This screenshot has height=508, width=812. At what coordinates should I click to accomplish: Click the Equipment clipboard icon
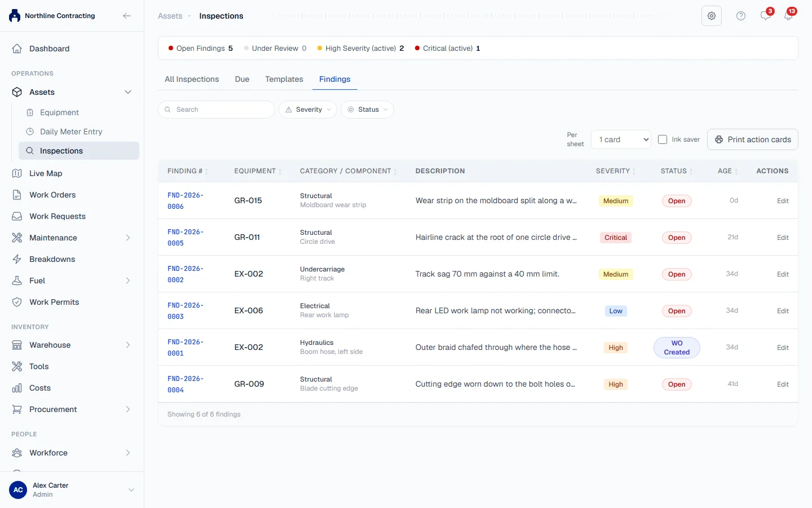(x=30, y=112)
